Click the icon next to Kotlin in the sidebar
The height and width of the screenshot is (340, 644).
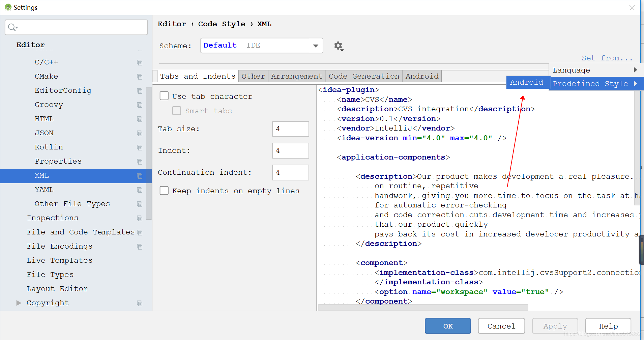pyautogui.click(x=139, y=147)
